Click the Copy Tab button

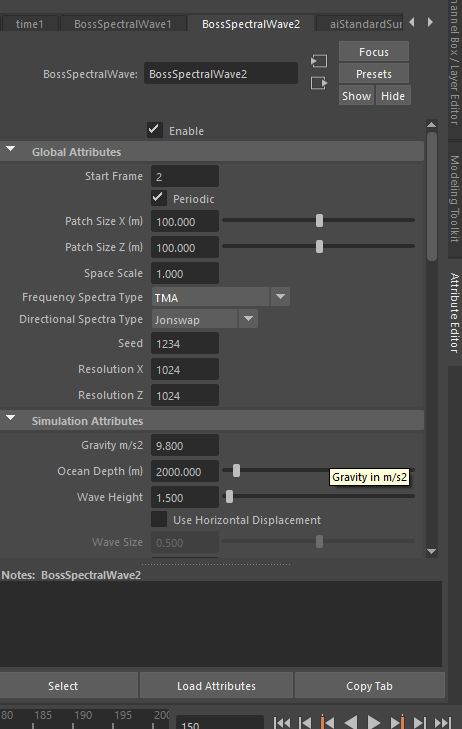coord(370,685)
